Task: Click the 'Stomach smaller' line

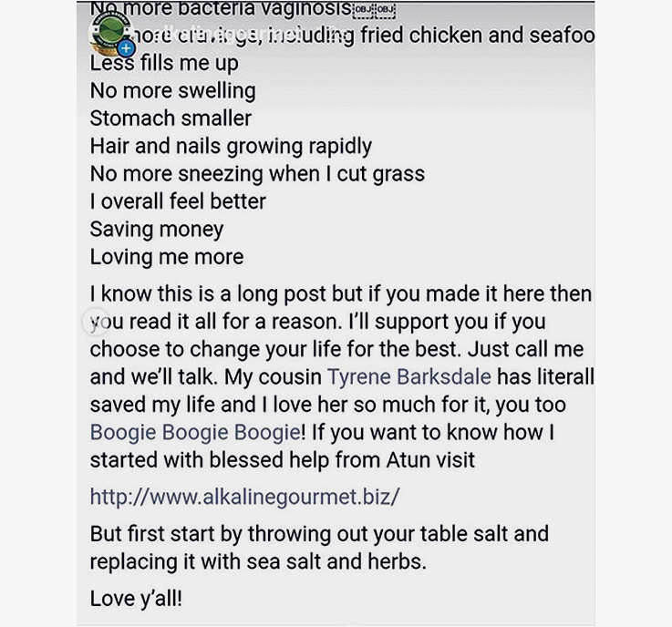Action: (171, 118)
